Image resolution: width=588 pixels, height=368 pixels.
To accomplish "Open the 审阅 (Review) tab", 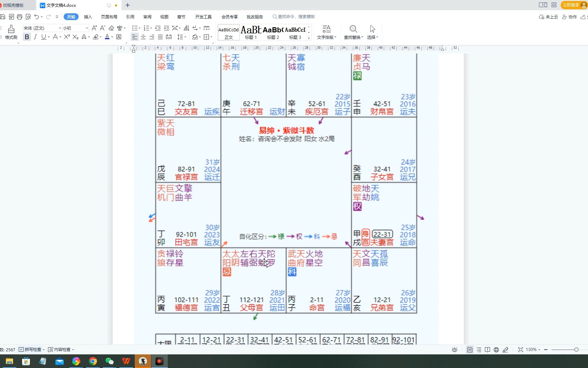I will (147, 17).
